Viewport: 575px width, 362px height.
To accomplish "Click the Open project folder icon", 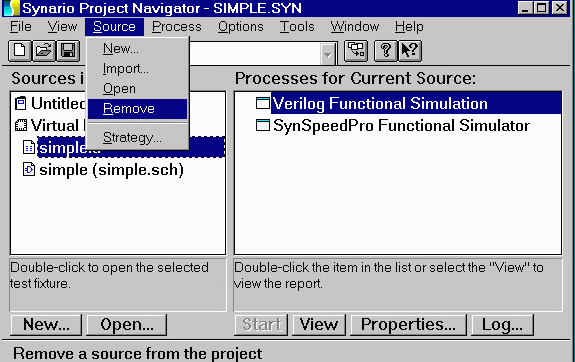I will (x=44, y=50).
